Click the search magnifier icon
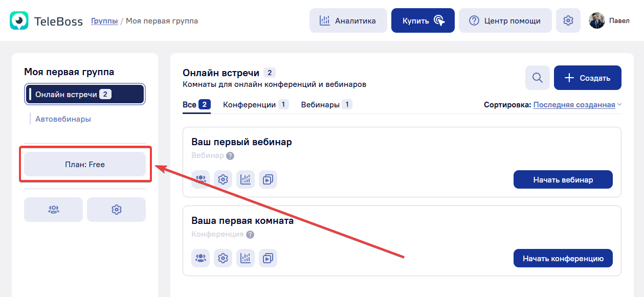The image size is (644, 297). click(x=537, y=78)
